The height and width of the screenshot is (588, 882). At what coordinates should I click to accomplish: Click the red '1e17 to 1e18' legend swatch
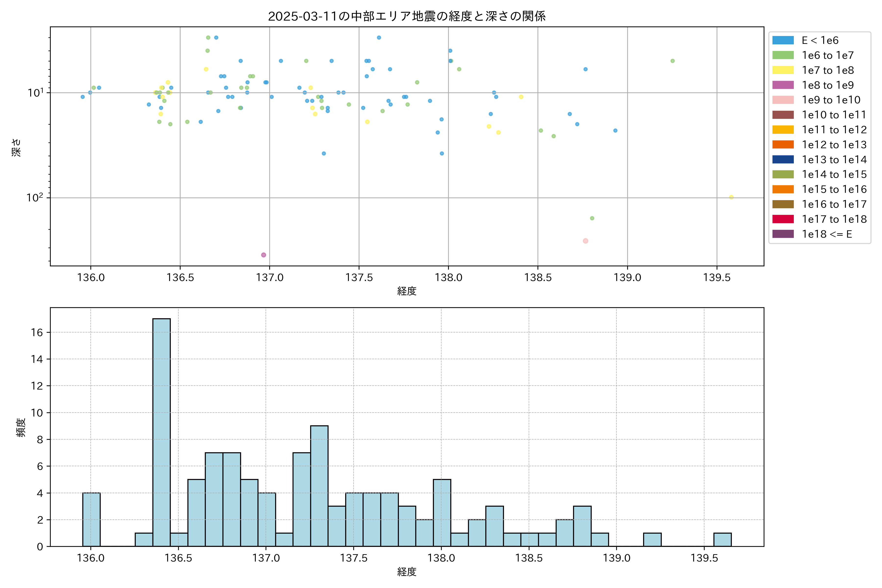(783, 219)
